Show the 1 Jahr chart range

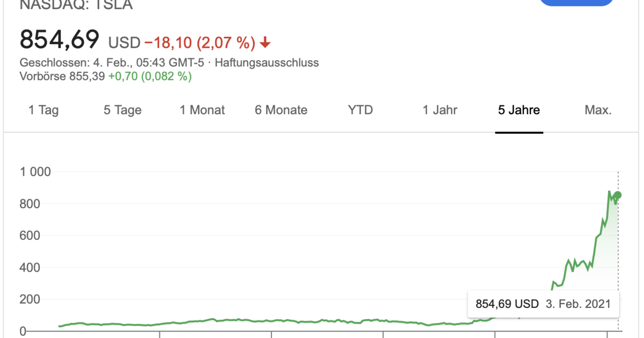point(440,110)
